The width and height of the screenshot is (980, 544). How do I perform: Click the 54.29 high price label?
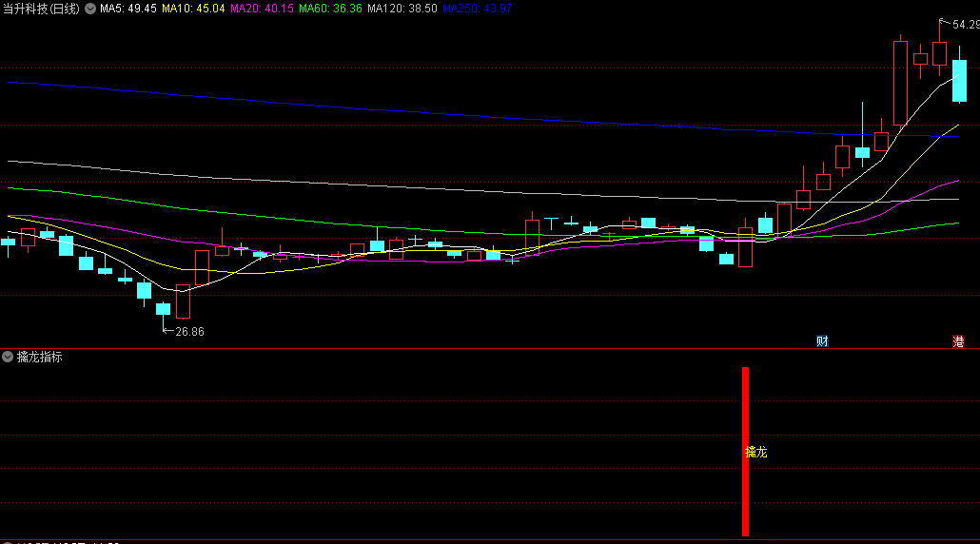[x=966, y=25]
